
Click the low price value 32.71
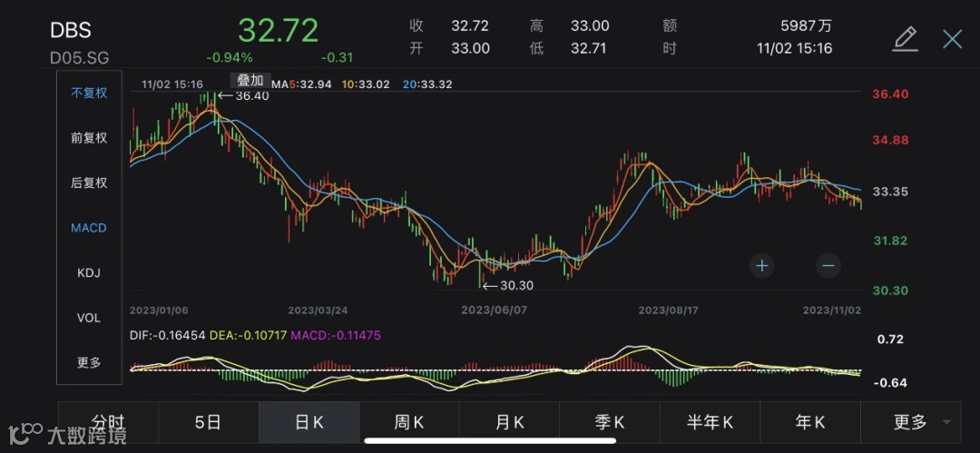tap(590, 48)
